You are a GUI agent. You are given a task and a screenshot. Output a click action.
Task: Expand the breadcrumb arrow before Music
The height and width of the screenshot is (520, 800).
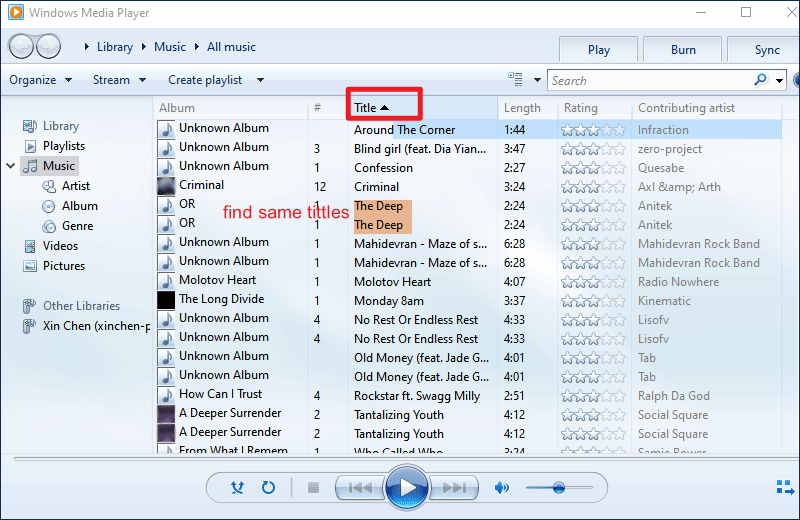pos(144,47)
